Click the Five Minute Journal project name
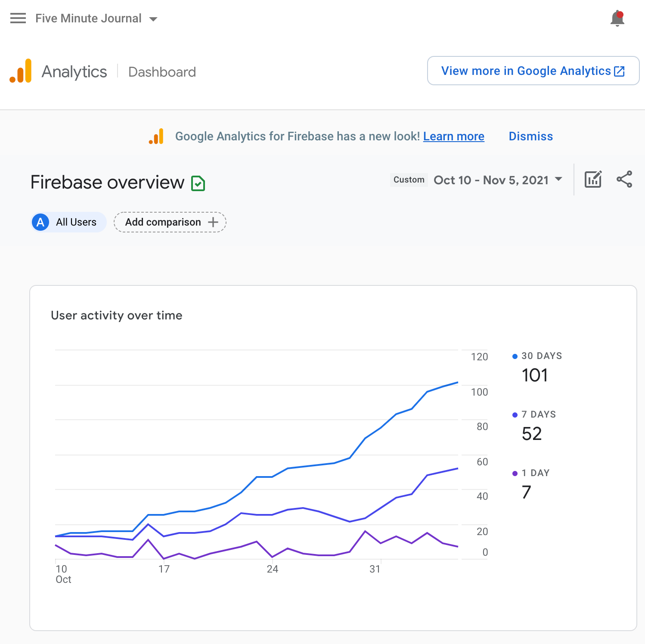645x644 pixels. [x=88, y=18]
